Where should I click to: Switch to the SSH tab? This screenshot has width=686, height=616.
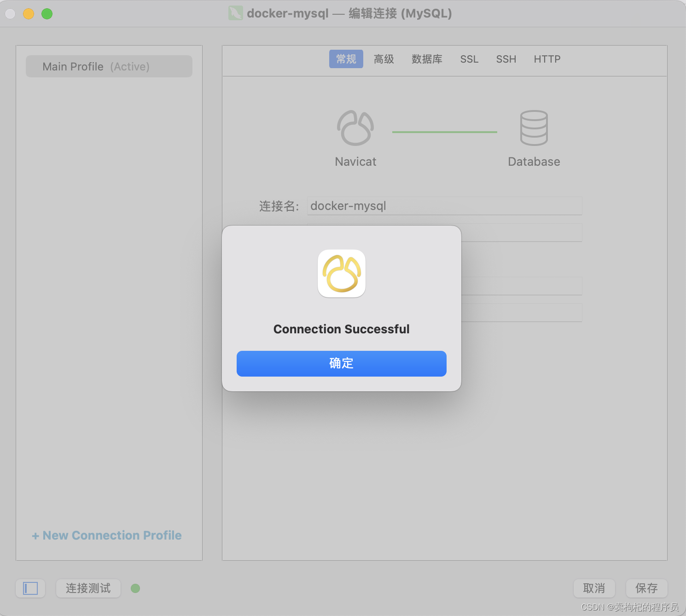506,59
